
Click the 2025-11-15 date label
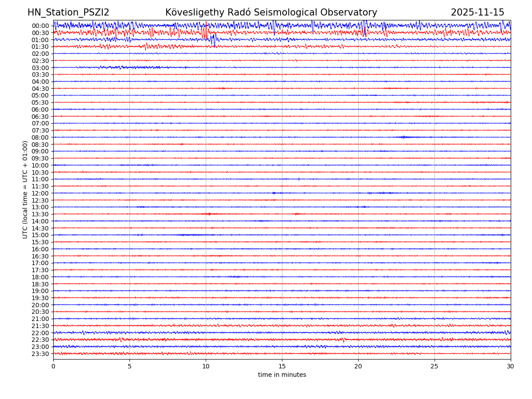(477, 13)
